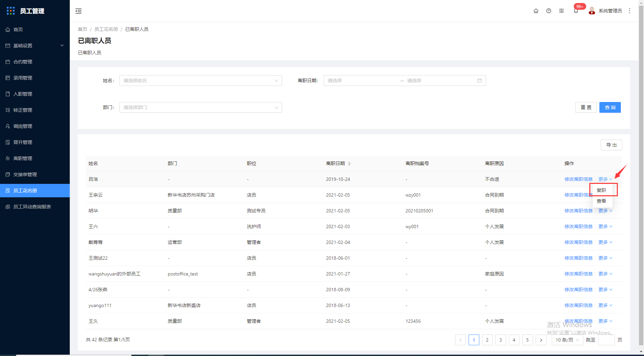Click the calendar icon in 离职日期 field
Image resolution: width=644 pixels, height=356 pixels.
click(x=480, y=81)
